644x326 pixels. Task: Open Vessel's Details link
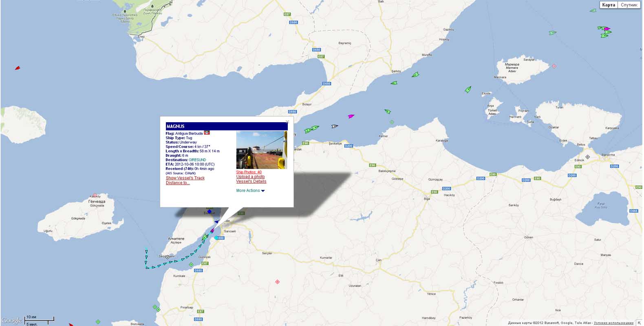click(x=251, y=181)
